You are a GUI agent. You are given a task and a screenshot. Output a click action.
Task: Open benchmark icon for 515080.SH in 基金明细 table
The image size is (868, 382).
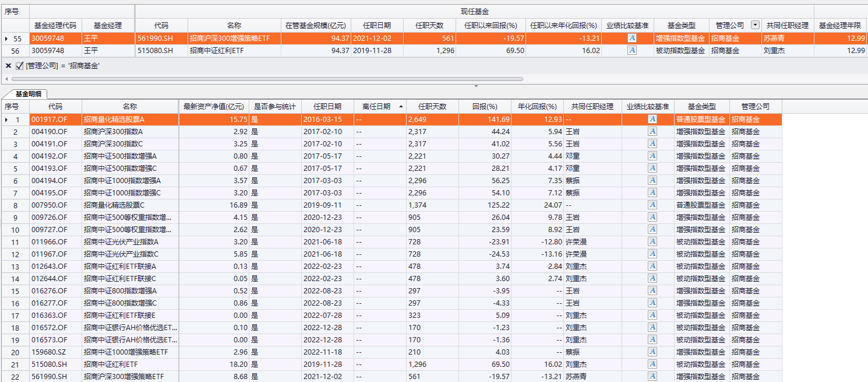(652, 364)
